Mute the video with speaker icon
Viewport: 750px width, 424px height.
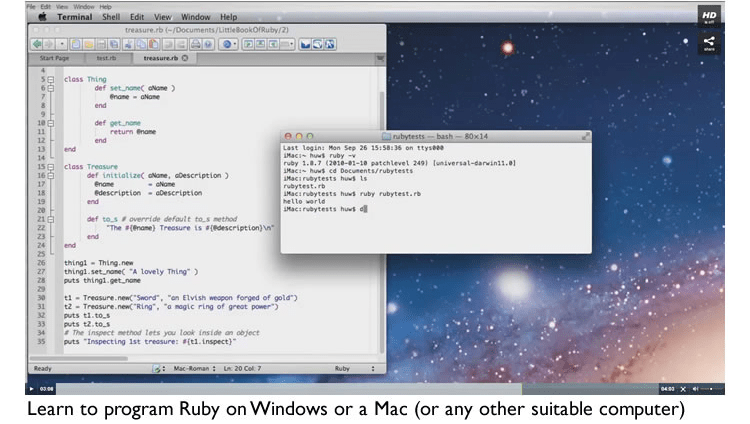695,389
